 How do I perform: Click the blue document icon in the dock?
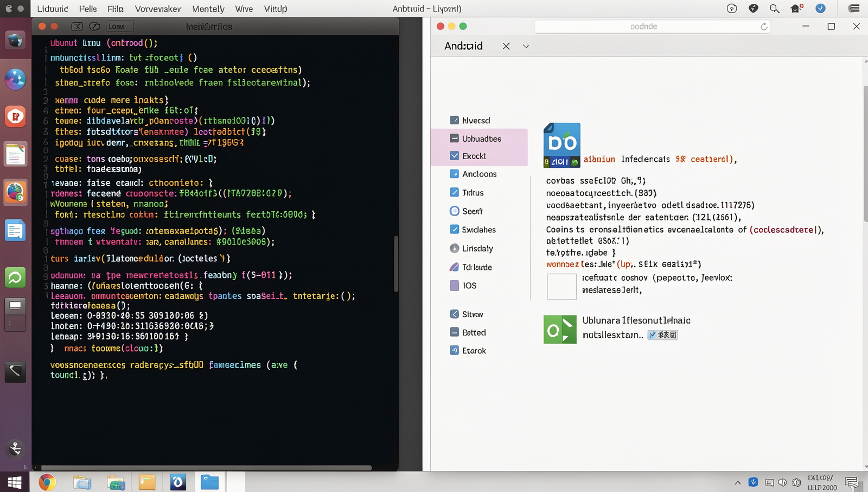[15, 231]
